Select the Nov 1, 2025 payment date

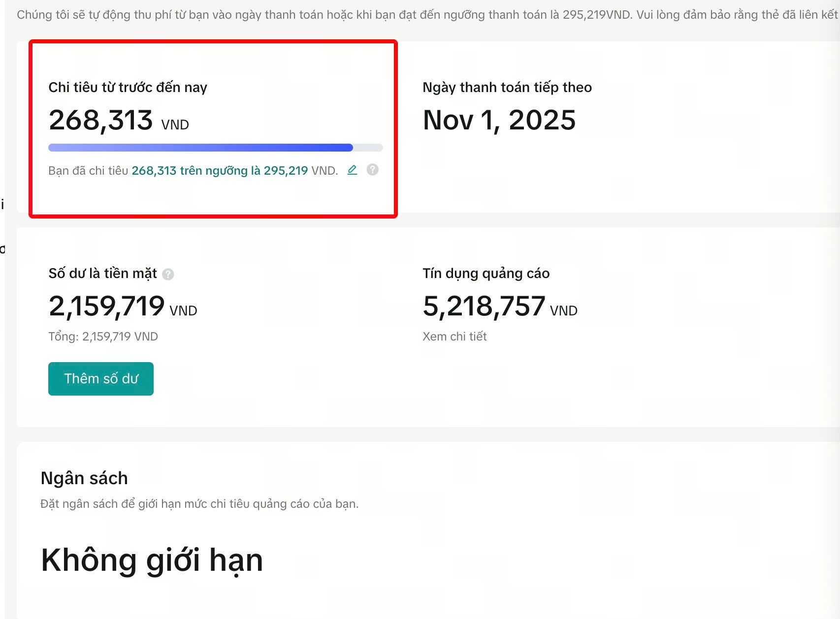pyautogui.click(x=499, y=120)
